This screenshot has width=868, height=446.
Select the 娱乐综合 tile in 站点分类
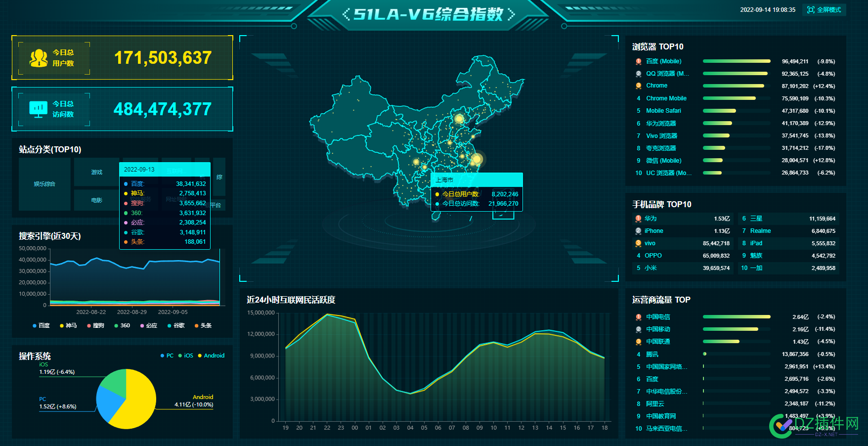(44, 184)
